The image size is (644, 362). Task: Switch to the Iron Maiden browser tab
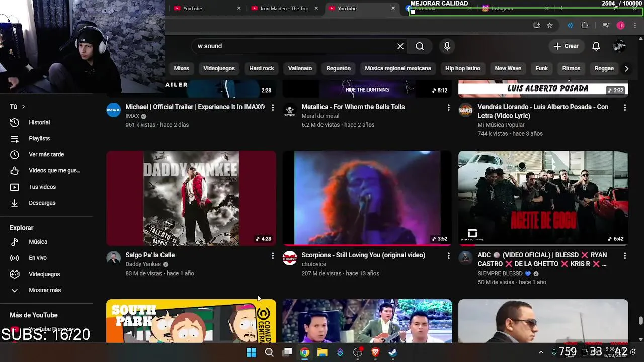pyautogui.click(x=284, y=8)
